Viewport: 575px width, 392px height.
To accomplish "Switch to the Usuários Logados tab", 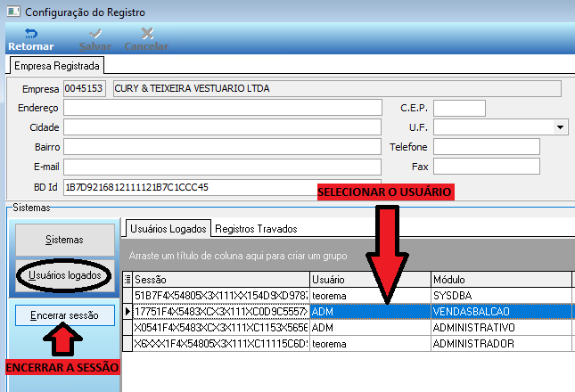I will click(168, 229).
